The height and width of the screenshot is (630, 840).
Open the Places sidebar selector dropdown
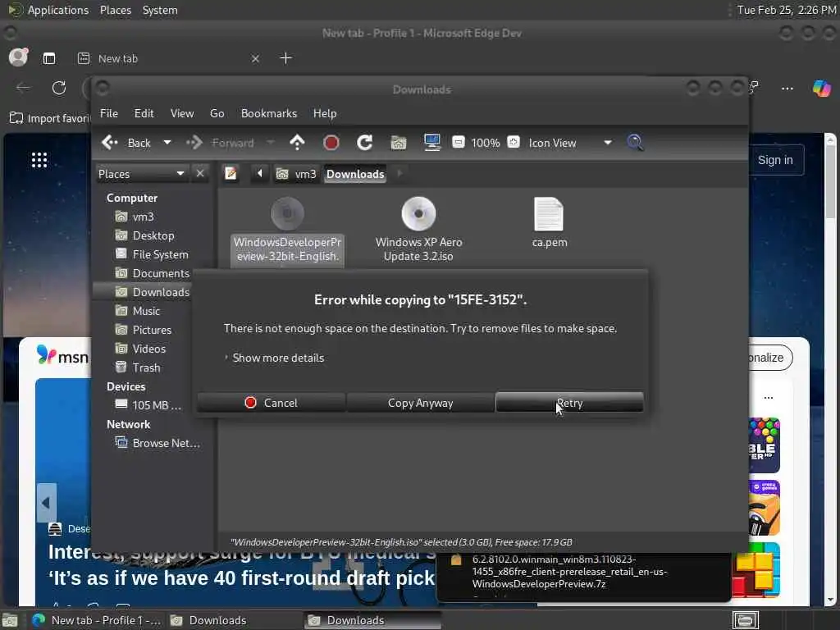click(x=141, y=174)
